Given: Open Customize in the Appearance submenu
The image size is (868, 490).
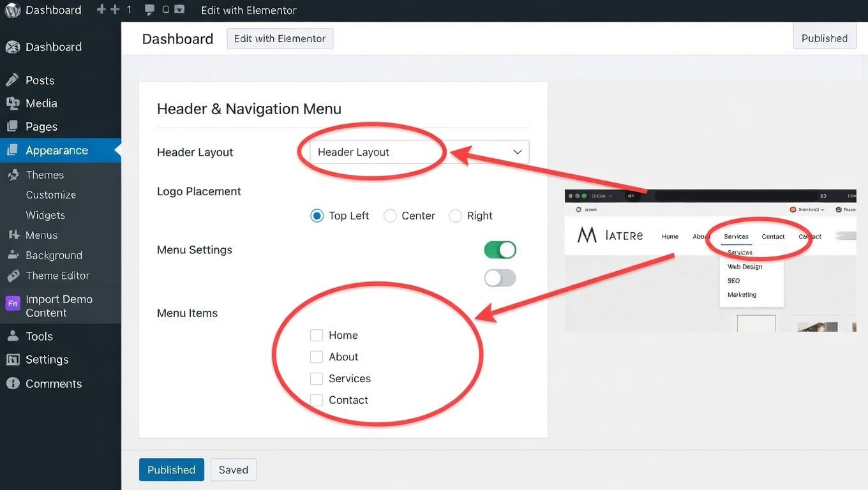Looking at the screenshot, I should coord(51,195).
